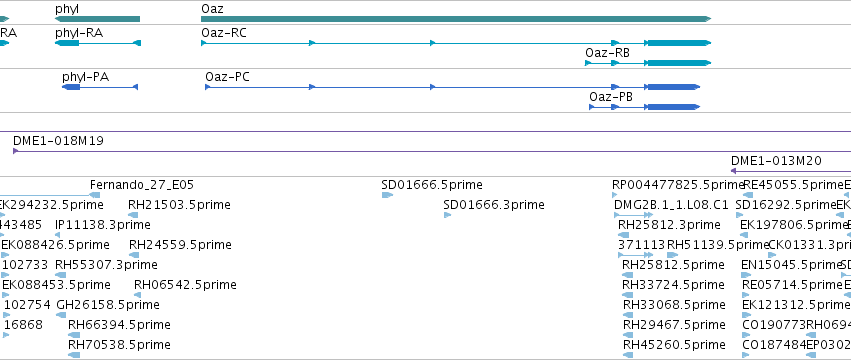This screenshot has height=360, width=851.
Task: Click the RH06542.5prime EST label
Action: click(185, 285)
